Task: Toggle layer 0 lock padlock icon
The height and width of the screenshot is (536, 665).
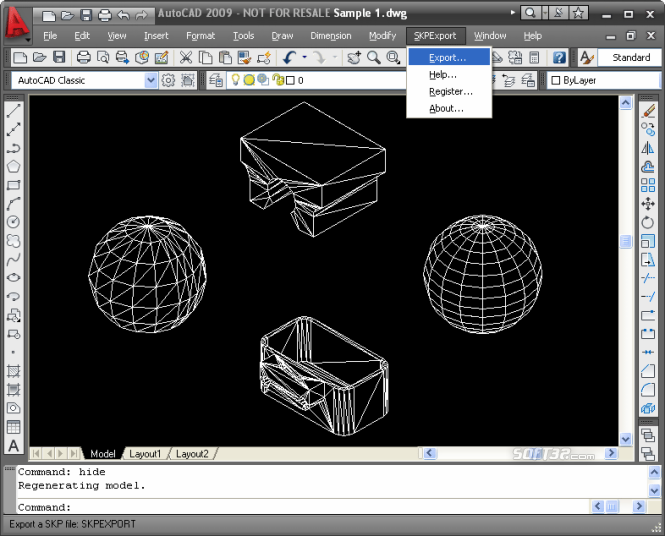Action: 278,80
